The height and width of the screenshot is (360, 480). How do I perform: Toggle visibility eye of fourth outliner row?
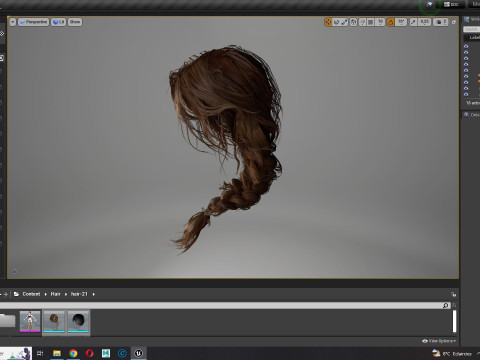[466, 64]
